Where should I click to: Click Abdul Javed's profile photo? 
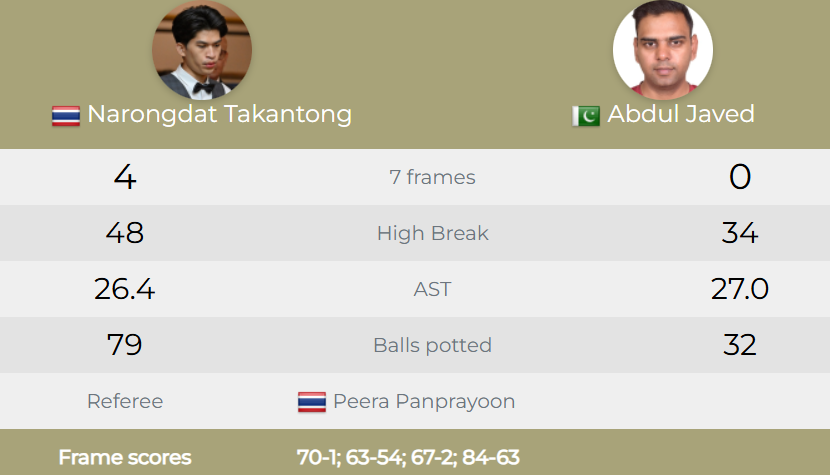click(x=662, y=48)
